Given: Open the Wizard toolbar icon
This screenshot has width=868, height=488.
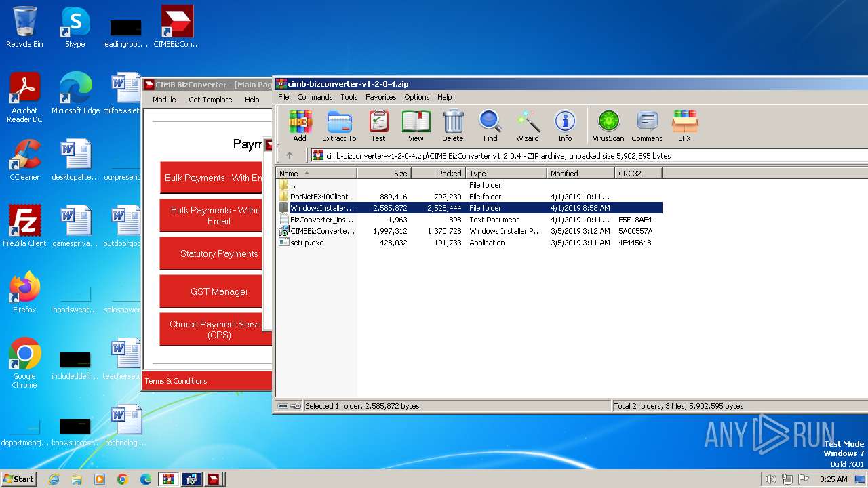Looking at the screenshot, I should 528,126.
